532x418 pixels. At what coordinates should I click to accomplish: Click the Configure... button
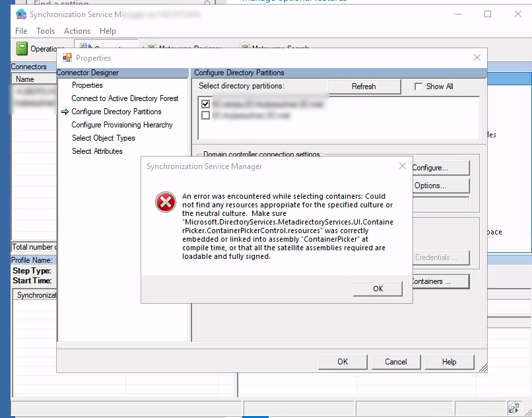click(440, 168)
